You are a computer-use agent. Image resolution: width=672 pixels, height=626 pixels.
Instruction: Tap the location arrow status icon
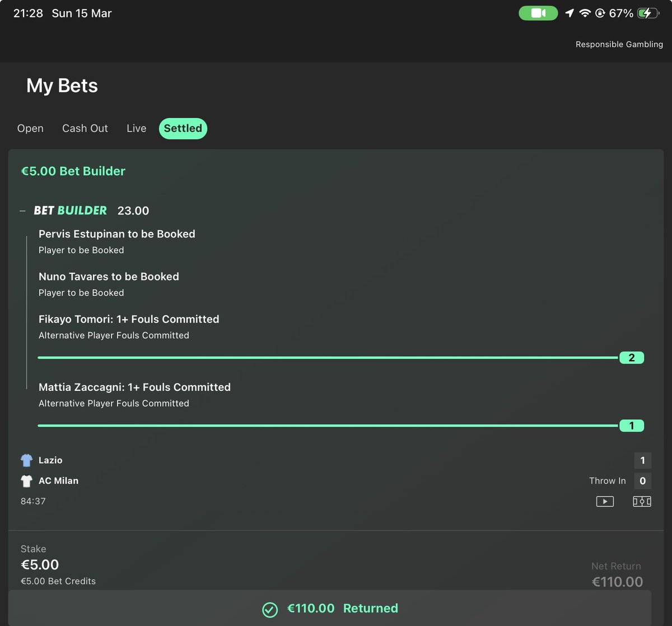coord(570,13)
